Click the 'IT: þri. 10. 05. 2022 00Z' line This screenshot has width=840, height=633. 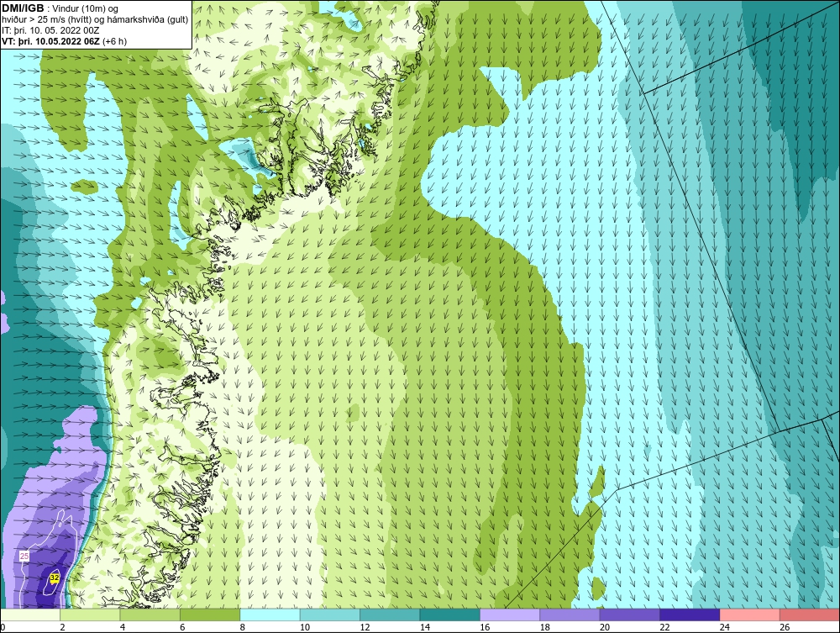(50, 30)
